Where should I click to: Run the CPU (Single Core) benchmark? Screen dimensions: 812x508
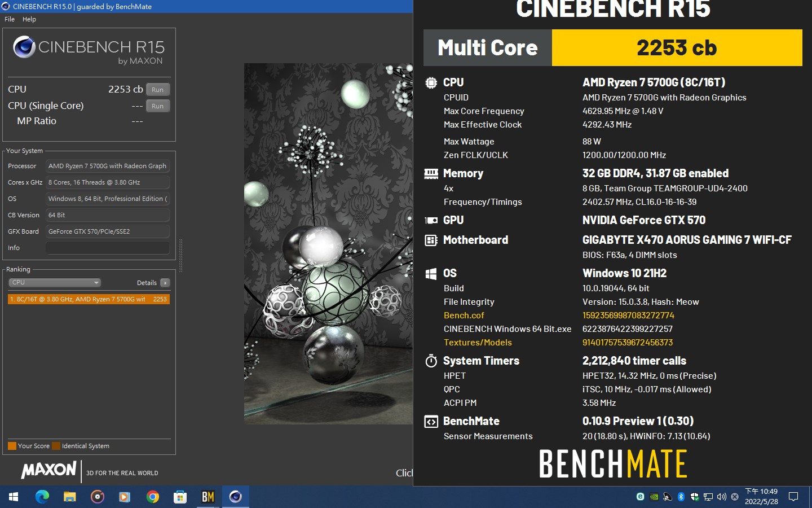tap(158, 106)
